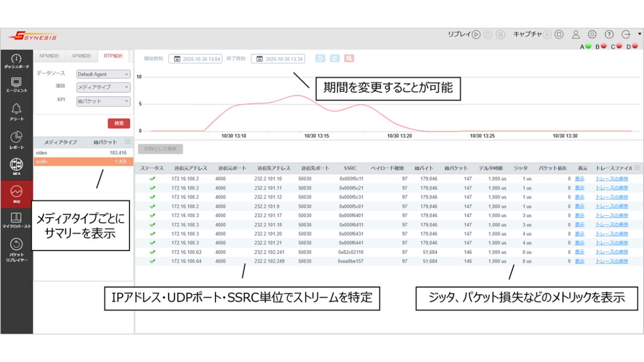644x362 pixels.
Task: Open the KPI dropdown showing 総パケット
Action: click(103, 101)
